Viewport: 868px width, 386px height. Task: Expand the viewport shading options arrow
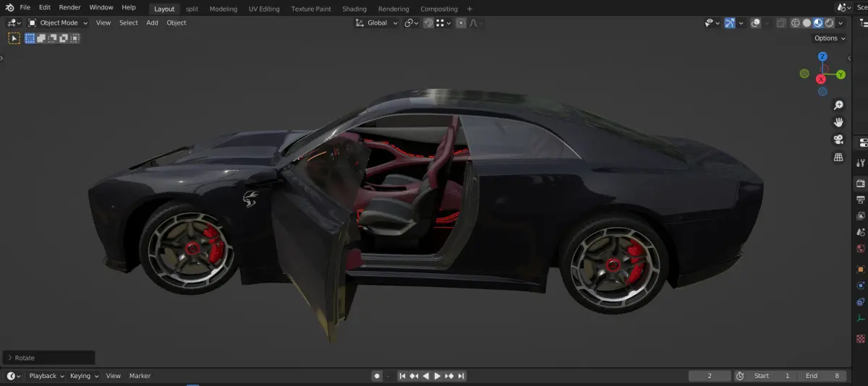click(x=841, y=22)
